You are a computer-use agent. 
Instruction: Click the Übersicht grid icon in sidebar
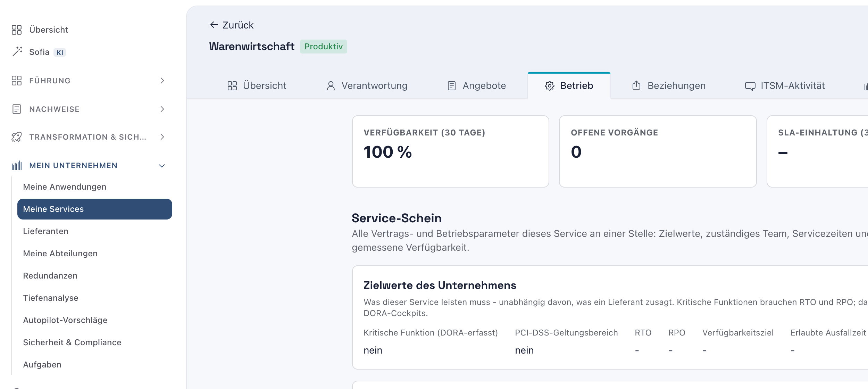pyautogui.click(x=17, y=30)
